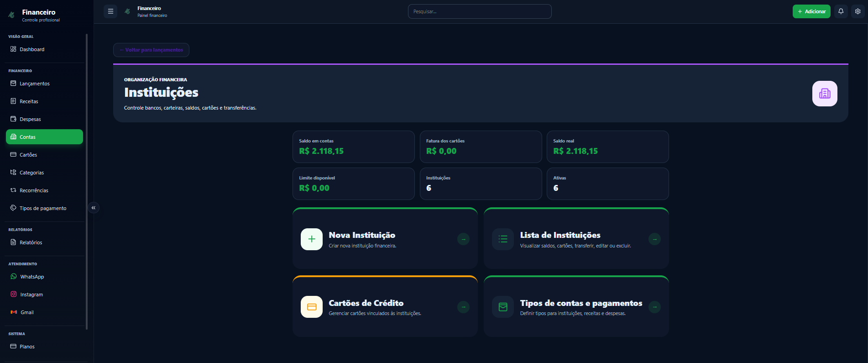Open Recorrências in the sidebar
Image resolution: width=868 pixels, height=363 pixels.
coord(44,190)
